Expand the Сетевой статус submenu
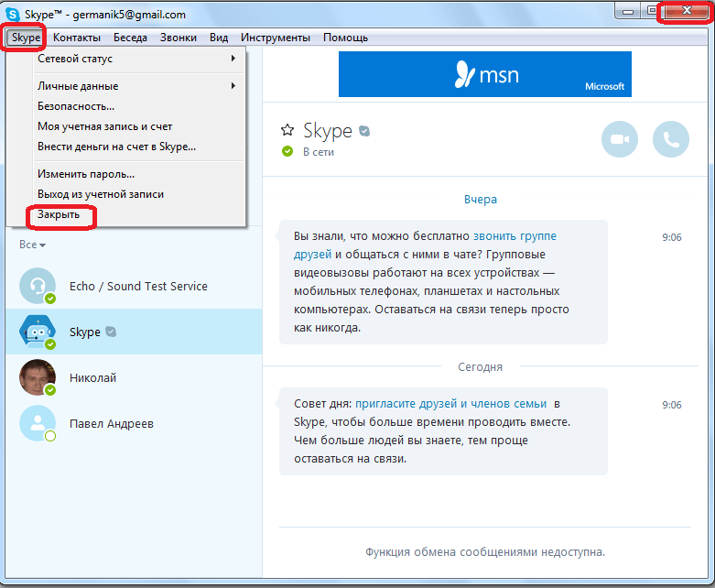Viewport: 715px width, 588px height. [138, 59]
